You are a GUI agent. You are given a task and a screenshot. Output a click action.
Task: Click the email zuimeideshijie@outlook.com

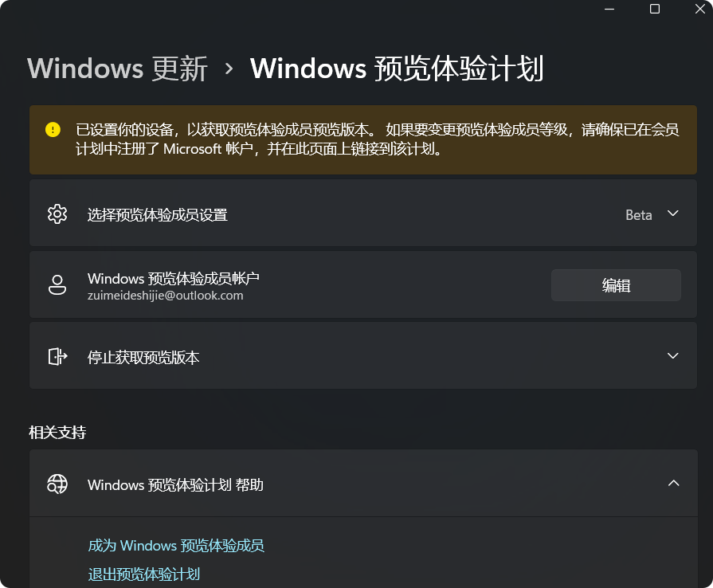click(165, 296)
